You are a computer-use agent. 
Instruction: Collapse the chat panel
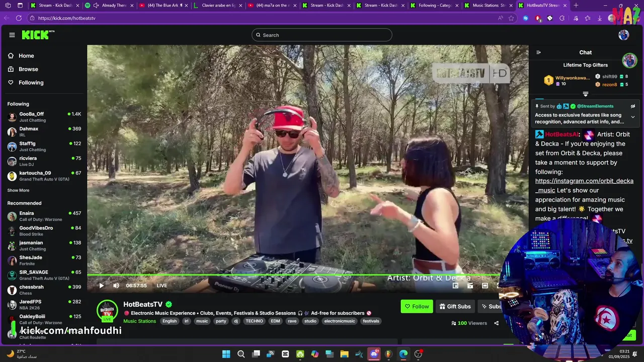point(538,52)
